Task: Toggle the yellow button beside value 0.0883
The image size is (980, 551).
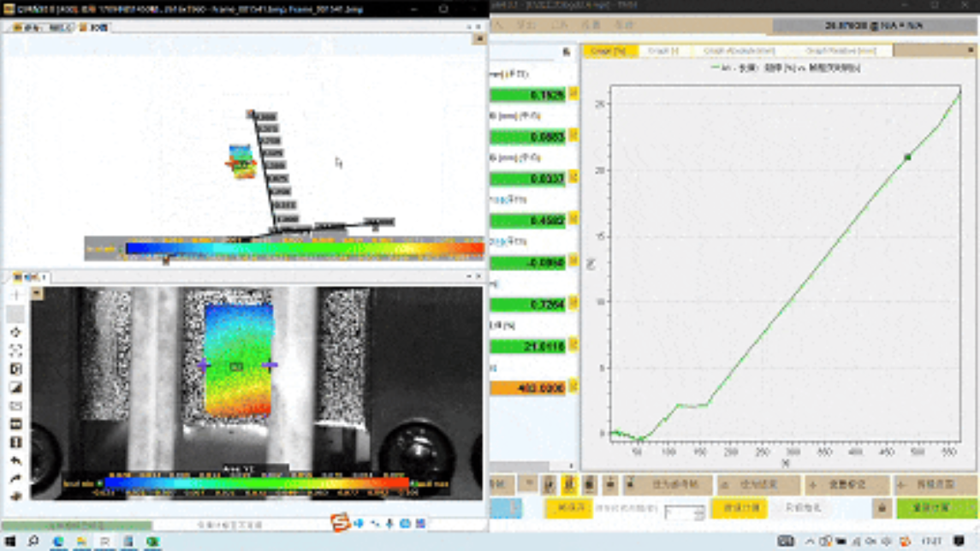Action: tap(573, 136)
